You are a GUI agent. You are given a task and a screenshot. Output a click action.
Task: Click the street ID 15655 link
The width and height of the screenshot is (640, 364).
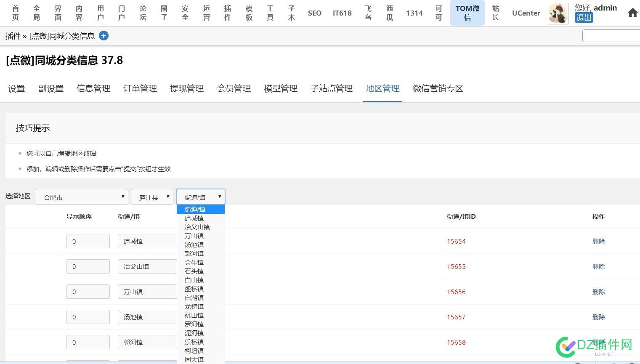(x=457, y=266)
